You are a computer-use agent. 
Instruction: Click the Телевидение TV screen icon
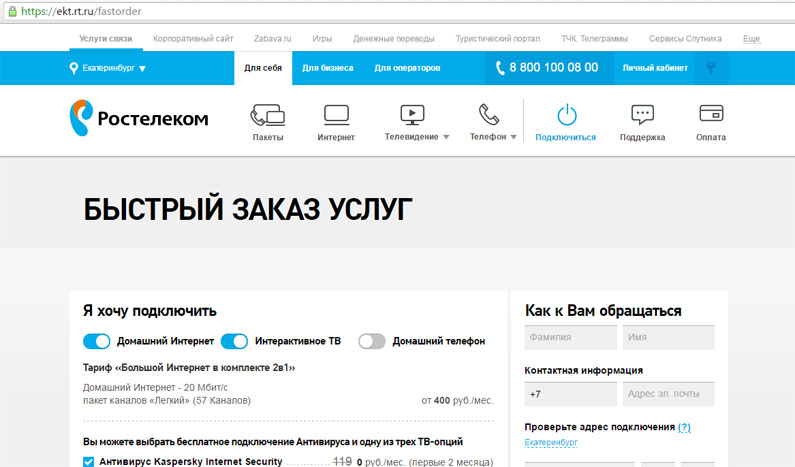[x=412, y=114]
